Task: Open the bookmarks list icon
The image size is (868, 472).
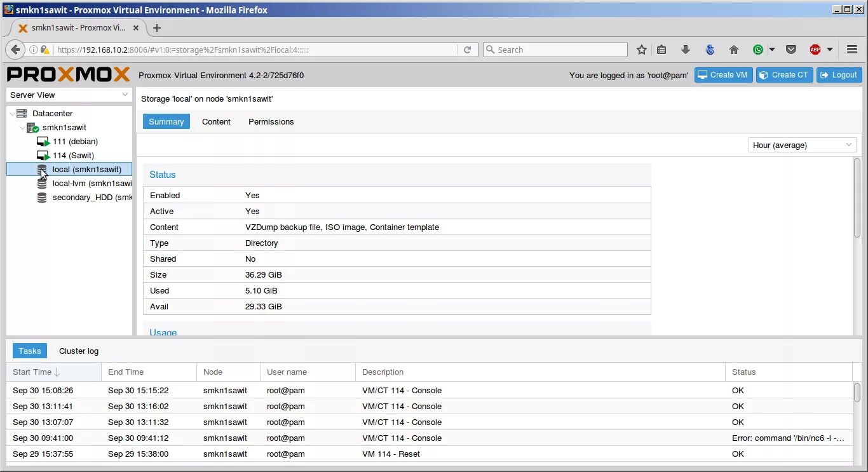Action: click(x=661, y=50)
